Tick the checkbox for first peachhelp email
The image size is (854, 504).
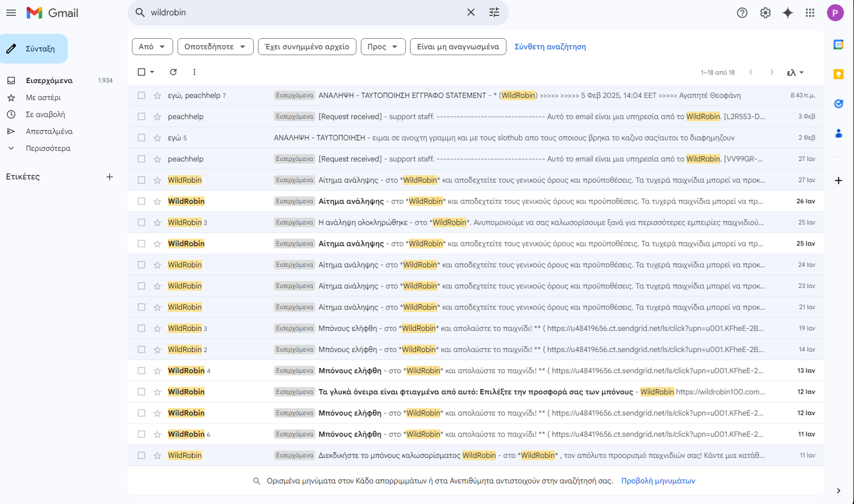pyautogui.click(x=141, y=117)
